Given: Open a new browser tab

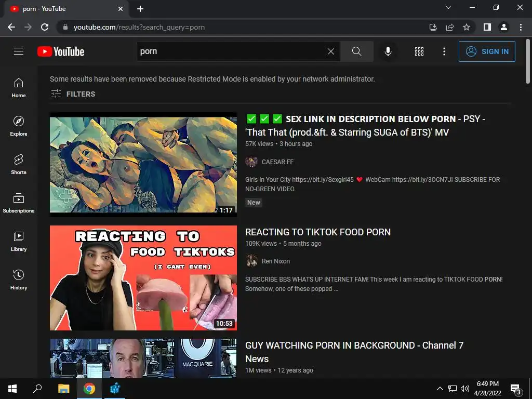Looking at the screenshot, I should (x=140, y=9).
